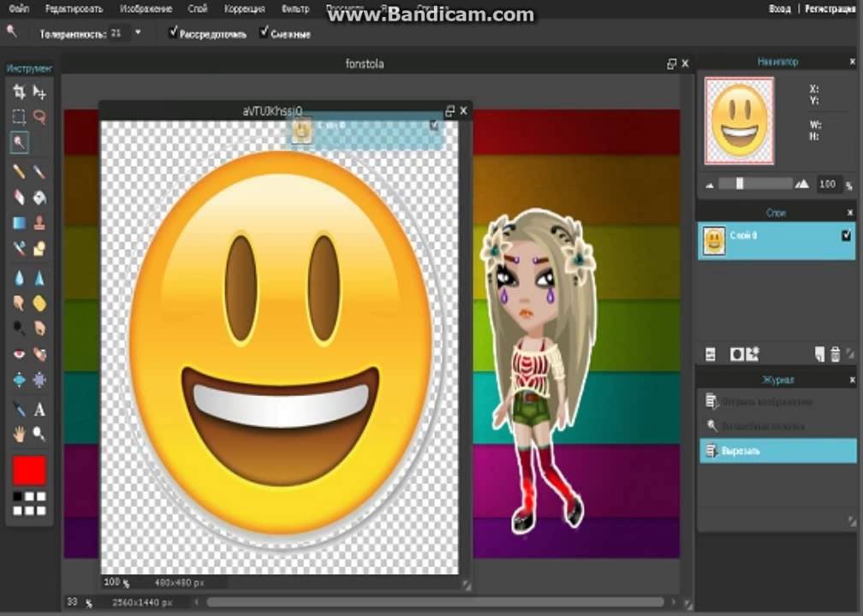
Task: Close the Навигатор panel
Action: pos(852,62)
